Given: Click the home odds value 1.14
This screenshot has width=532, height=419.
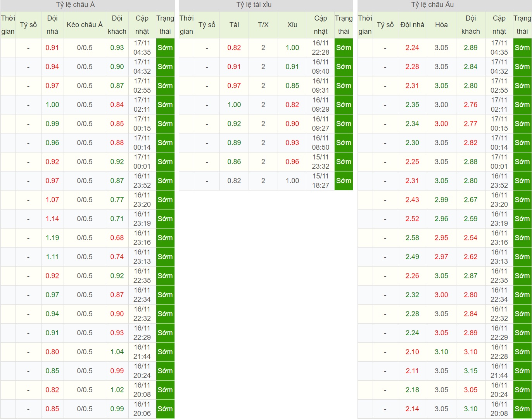Looking at the screenshot, I should click(x=52, y=219).
